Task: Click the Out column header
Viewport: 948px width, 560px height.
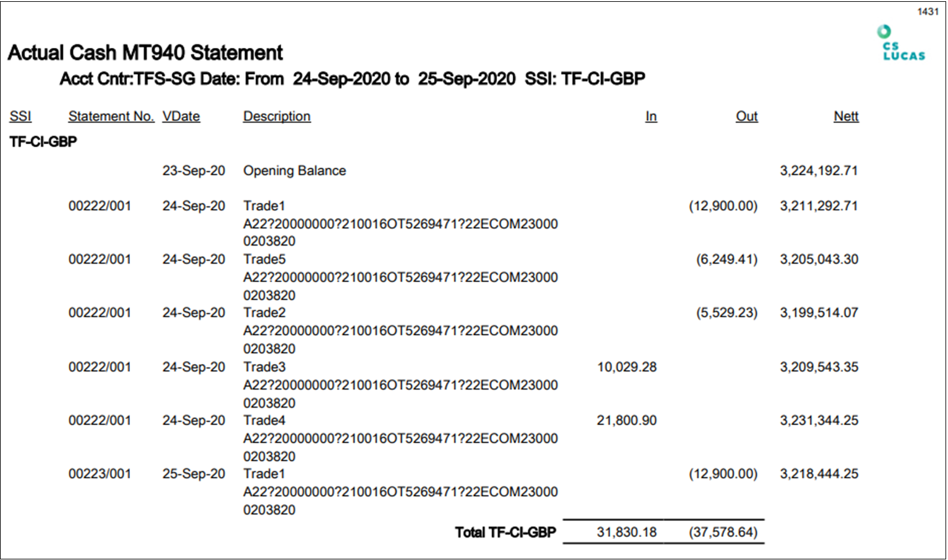Action: tap(746, 116)
